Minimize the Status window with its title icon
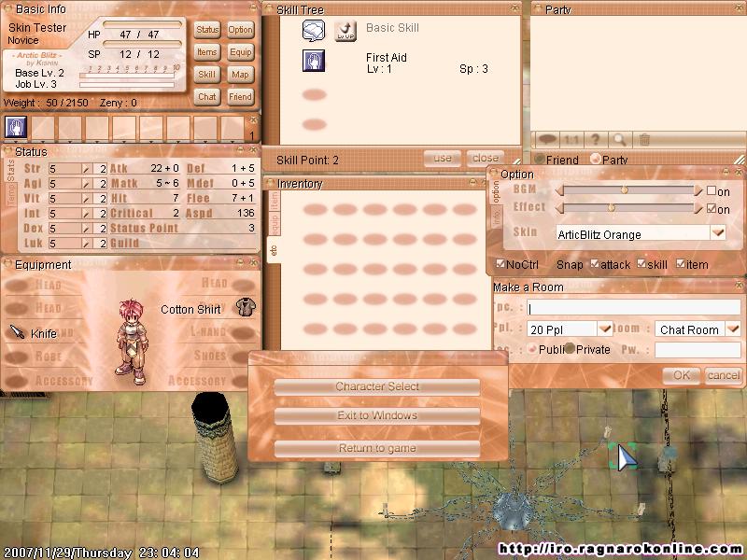 (240, 149)
